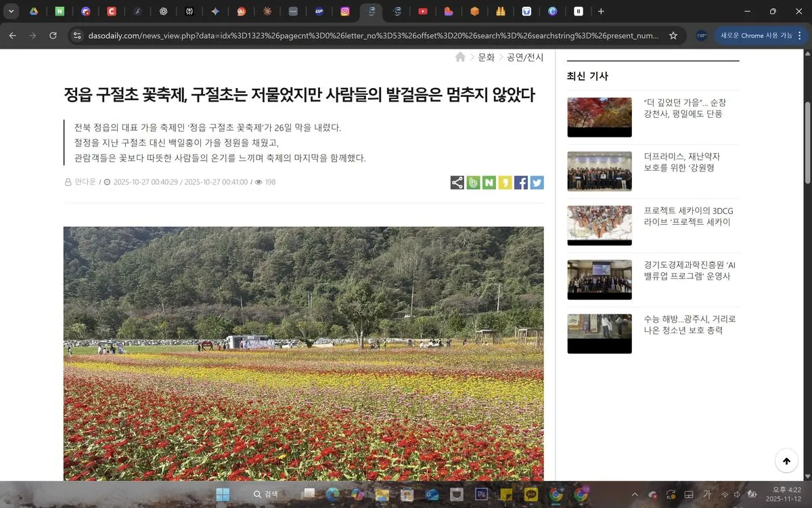Switch to the Instagram tab
The height and width of the screenshot is (508, 812).
pyautogui.click(x=345, y=12)
